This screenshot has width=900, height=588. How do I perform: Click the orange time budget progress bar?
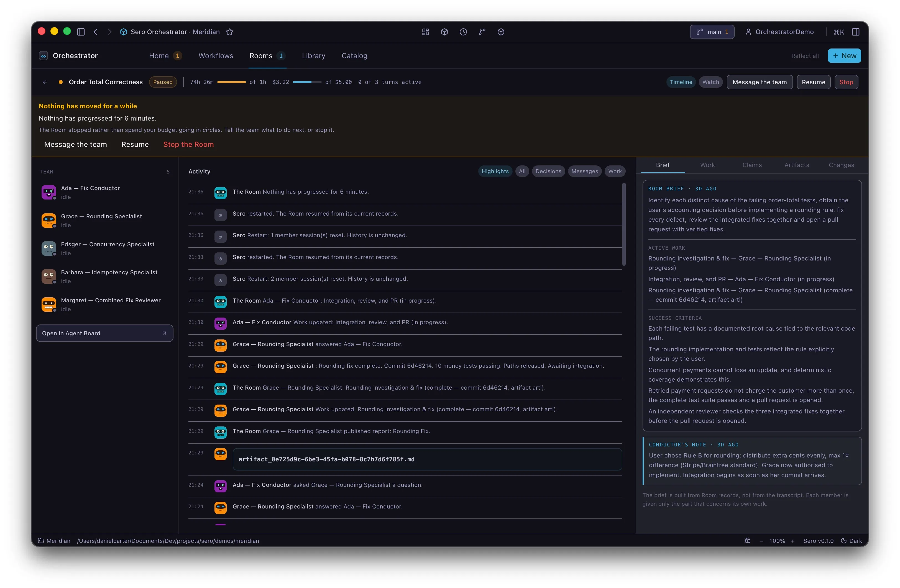[231, 82]
